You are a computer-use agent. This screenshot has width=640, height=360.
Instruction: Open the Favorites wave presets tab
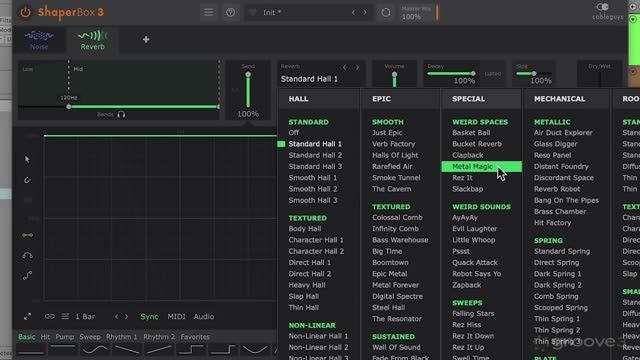pyautogui.click(x=195, y=337)
